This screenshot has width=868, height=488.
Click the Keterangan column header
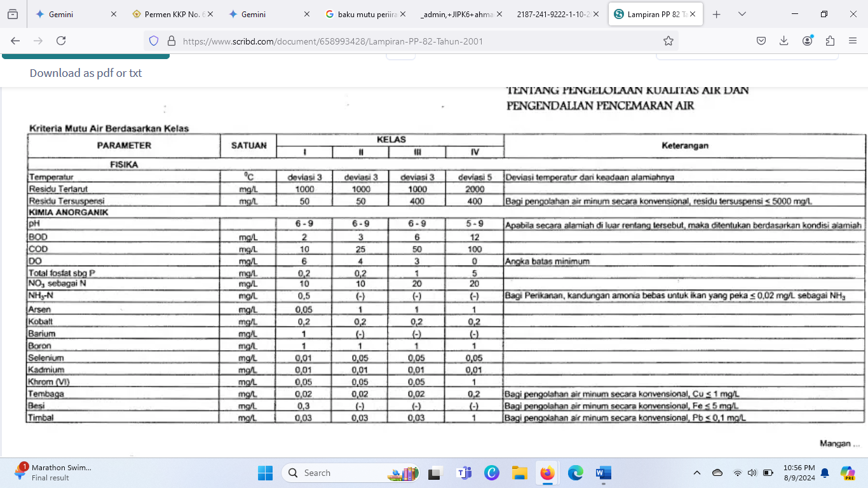[685, 146]
